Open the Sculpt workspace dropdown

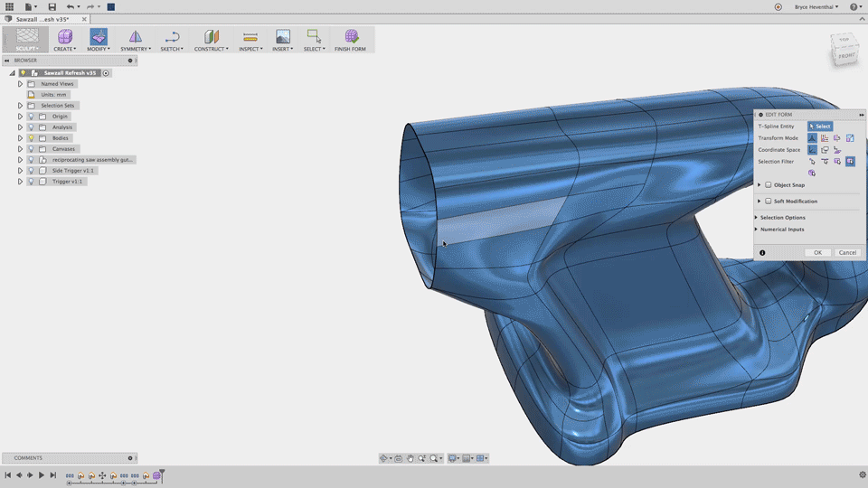[x=27, y=40]
